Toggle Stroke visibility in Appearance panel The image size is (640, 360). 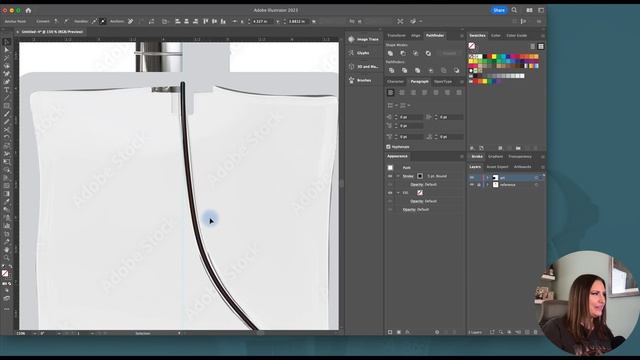(390, 176)
